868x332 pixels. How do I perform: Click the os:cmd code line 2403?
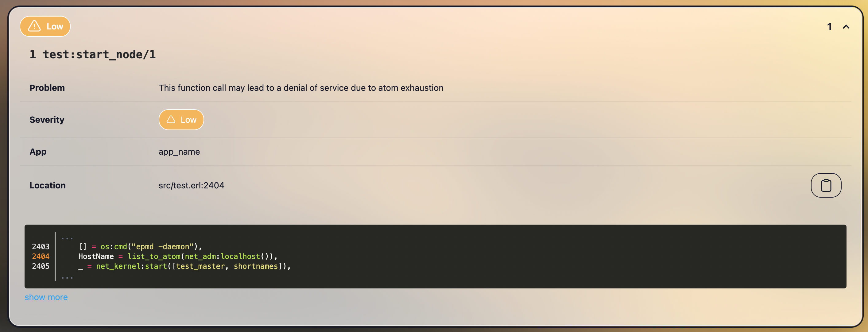140,246
